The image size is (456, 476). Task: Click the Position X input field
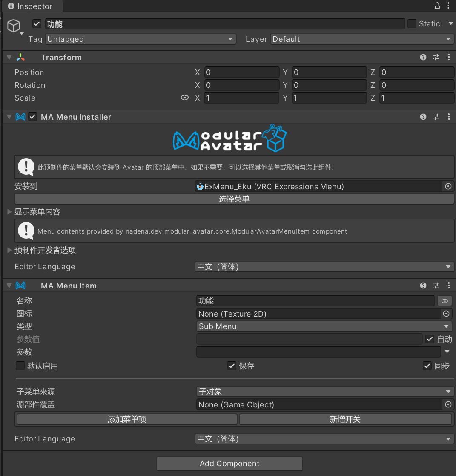pyautogui.click(x=241, y=72)
